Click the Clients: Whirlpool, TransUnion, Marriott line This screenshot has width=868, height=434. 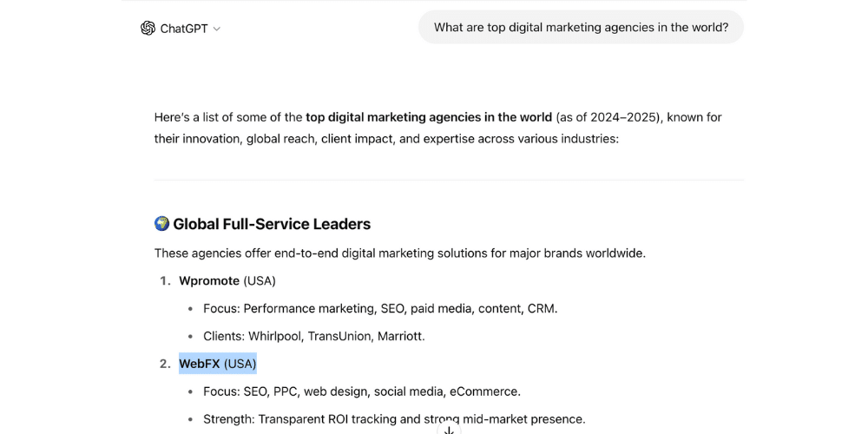(x=314, y=336)
